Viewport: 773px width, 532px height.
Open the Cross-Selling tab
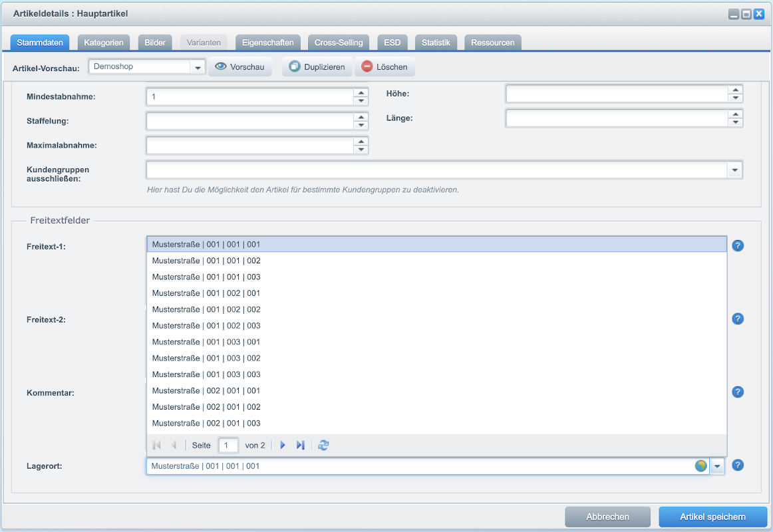pos(339,43)
